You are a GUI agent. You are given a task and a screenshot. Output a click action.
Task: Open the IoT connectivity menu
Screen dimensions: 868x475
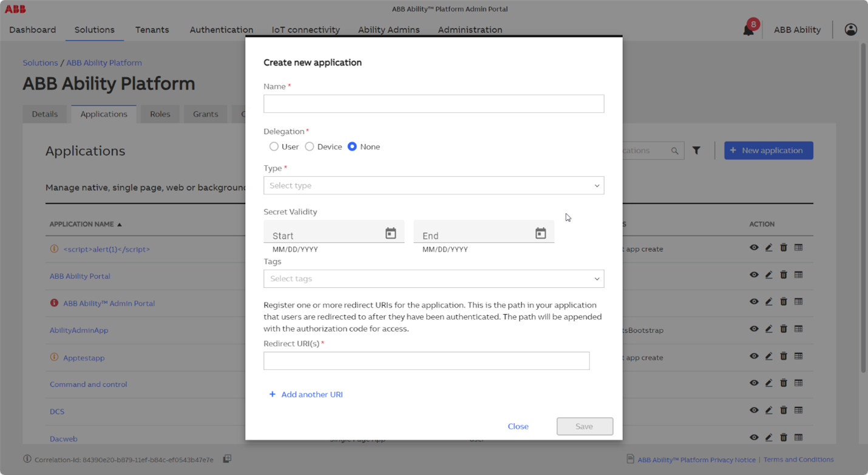click(x=306, y=30)
